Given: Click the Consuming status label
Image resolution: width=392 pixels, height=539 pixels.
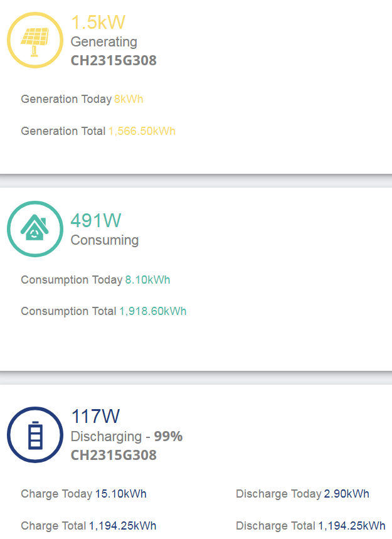Looking at the screenshot, I should tap(105, 240).
